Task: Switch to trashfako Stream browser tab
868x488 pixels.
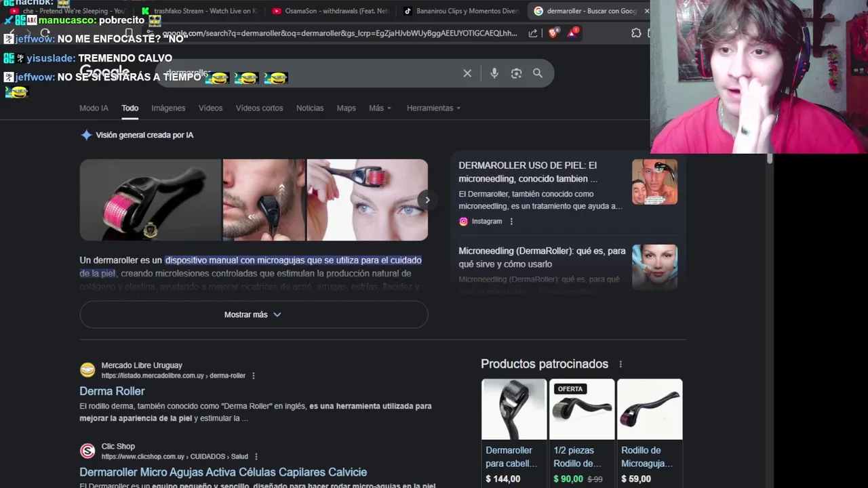Action: pyautogui.click(x=199, y=11)
